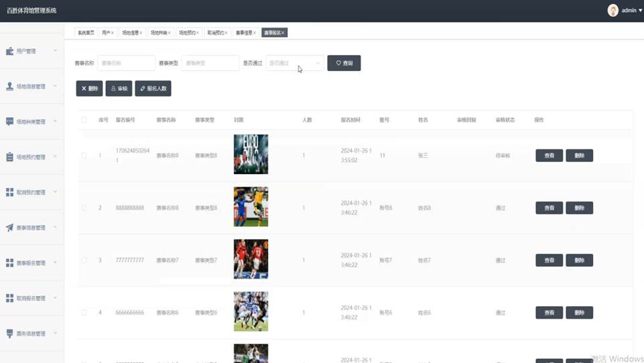Open the cover thumbnail in row 1
Screen dimensions: 644x363
click(251, 154)
